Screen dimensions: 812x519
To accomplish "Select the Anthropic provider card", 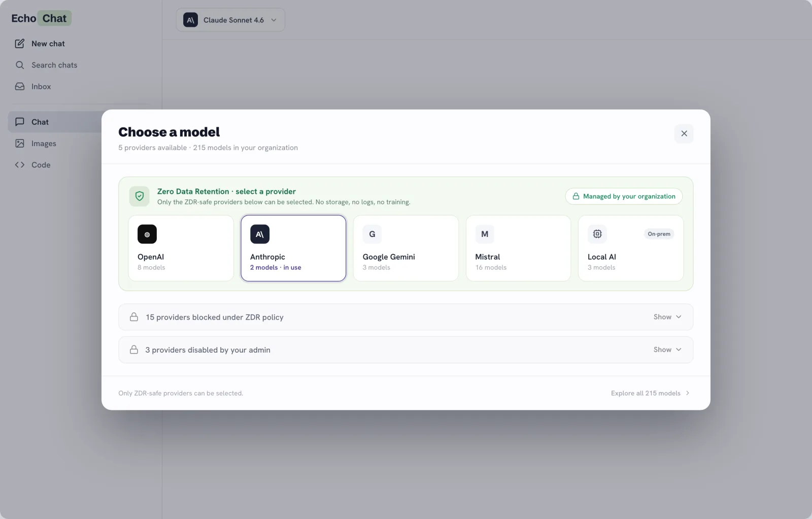I will pyautogui.click(x=293, y=248).
